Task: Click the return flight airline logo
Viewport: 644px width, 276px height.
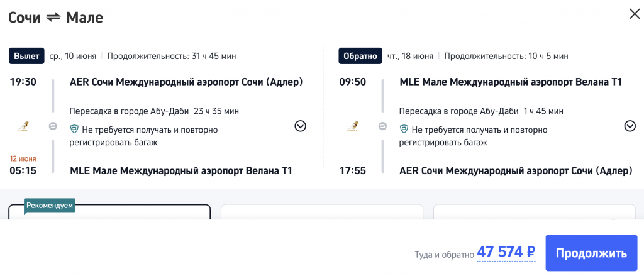Action: [x=352, y=126]
